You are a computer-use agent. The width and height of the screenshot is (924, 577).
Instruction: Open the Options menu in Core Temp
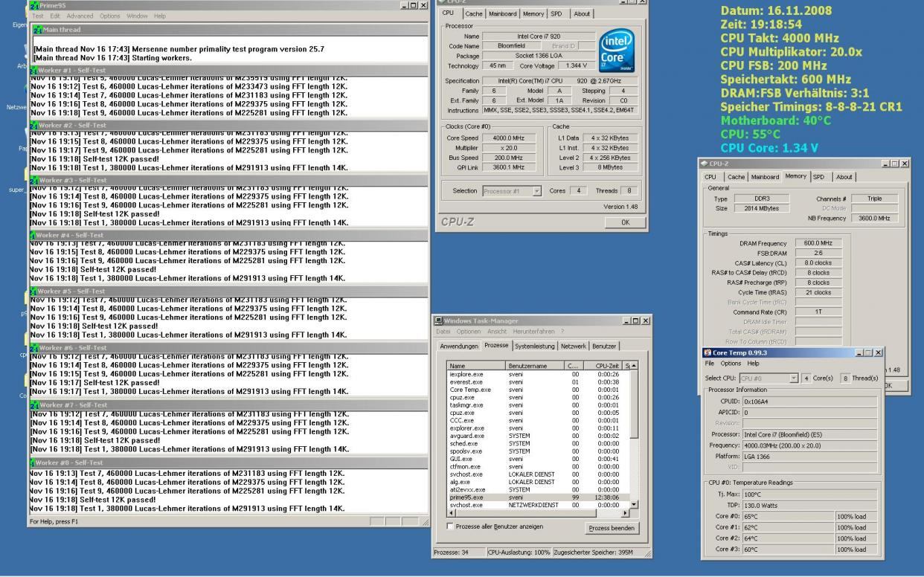click(x=731, y=363)
